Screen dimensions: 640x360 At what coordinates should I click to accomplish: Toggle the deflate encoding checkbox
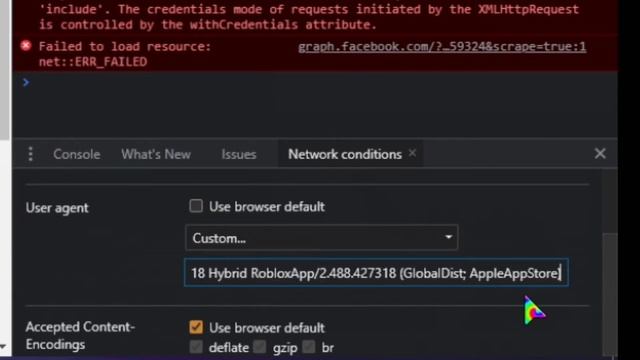(x=196, y=347)
